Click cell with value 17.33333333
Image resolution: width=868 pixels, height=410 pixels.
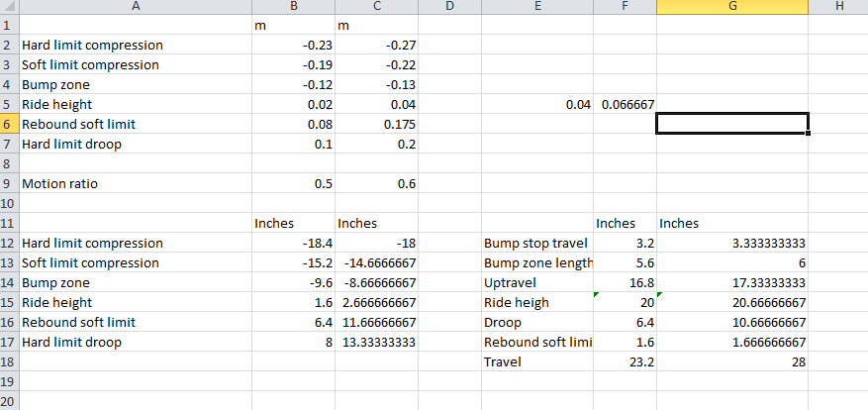point(732,282)
